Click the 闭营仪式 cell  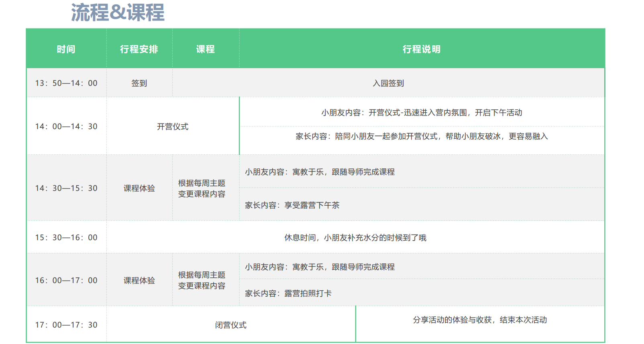click(x=231, y=325)
